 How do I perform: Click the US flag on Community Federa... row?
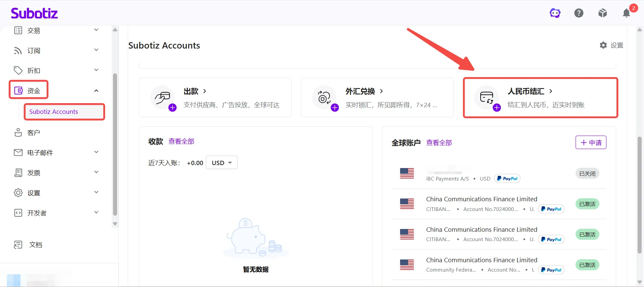(407, 265)
